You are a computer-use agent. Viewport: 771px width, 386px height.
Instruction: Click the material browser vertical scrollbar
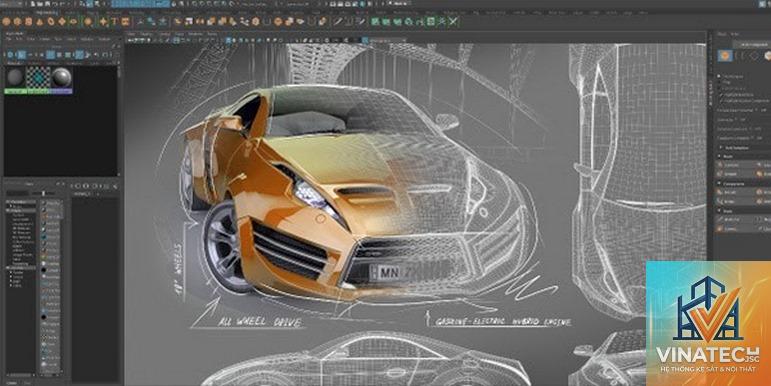point(119,120)
